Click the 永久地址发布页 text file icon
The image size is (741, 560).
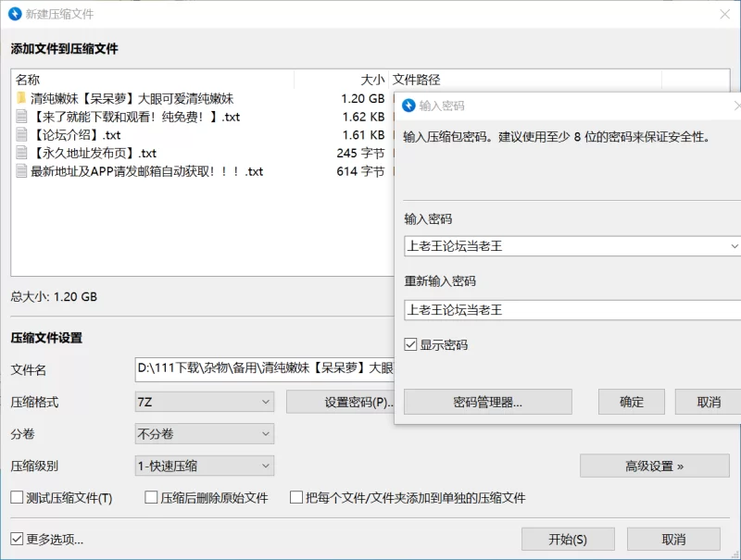click(x=21, y=154)
